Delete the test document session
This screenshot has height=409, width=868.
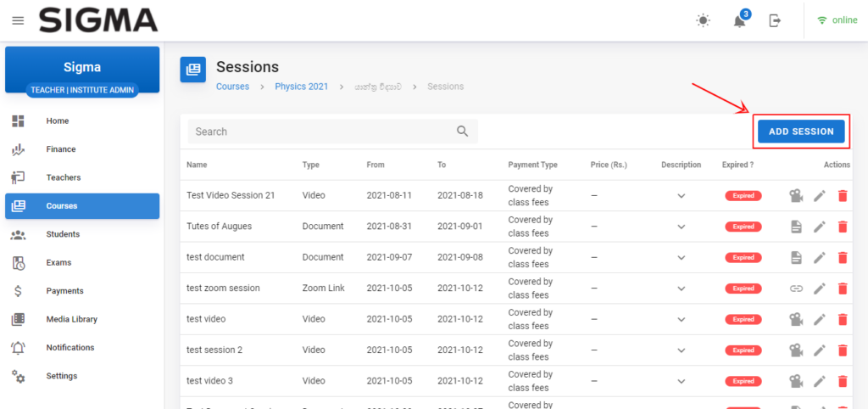(x=843, y=258)
